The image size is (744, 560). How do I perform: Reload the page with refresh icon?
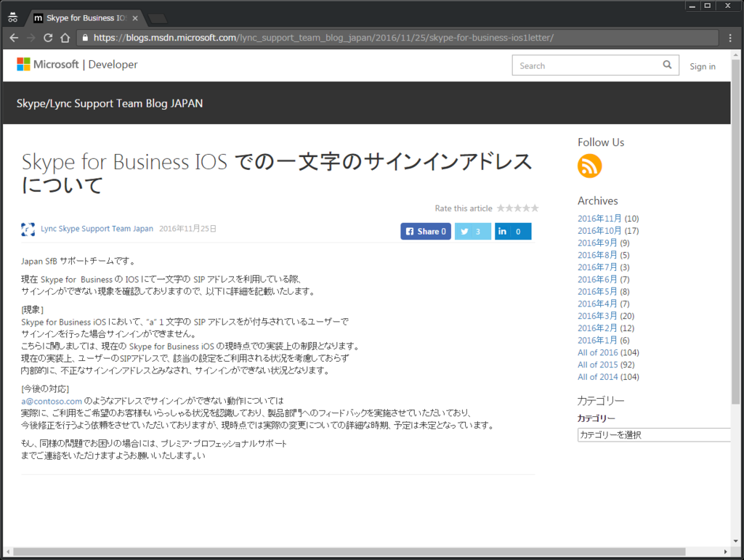[x=48, y=38]
